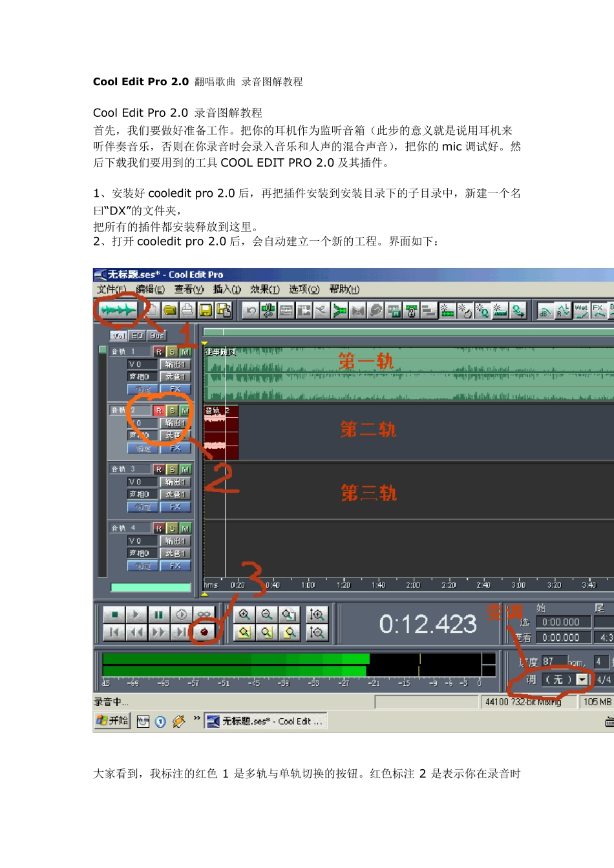Jump to start with go-to-beginning button
This screenshot has height=868, width=614.
pyautogui.click(x=114, y=632)
